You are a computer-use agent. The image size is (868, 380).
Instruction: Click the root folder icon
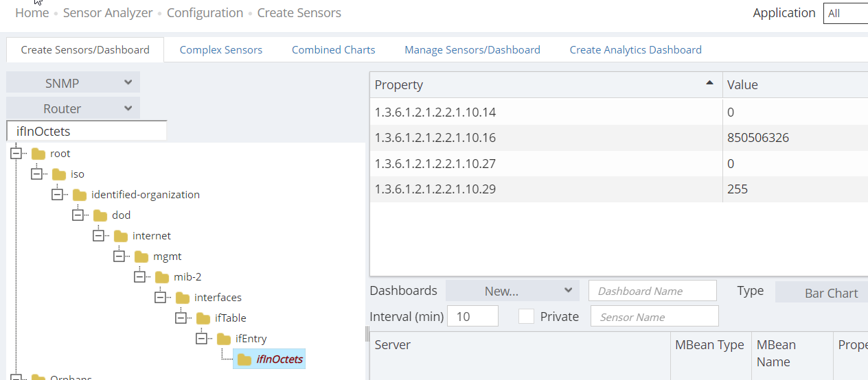(38, 154)
